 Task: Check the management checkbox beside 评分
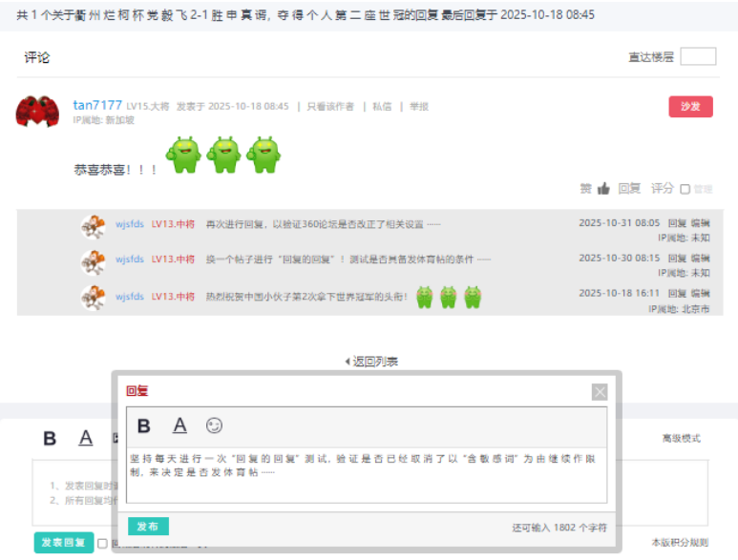point(685,189)
